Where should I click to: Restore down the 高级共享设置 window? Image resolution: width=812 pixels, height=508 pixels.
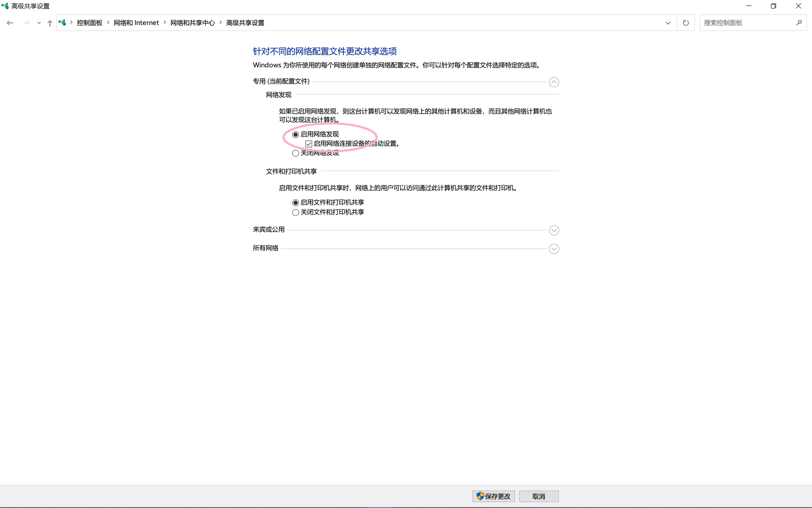774,6
